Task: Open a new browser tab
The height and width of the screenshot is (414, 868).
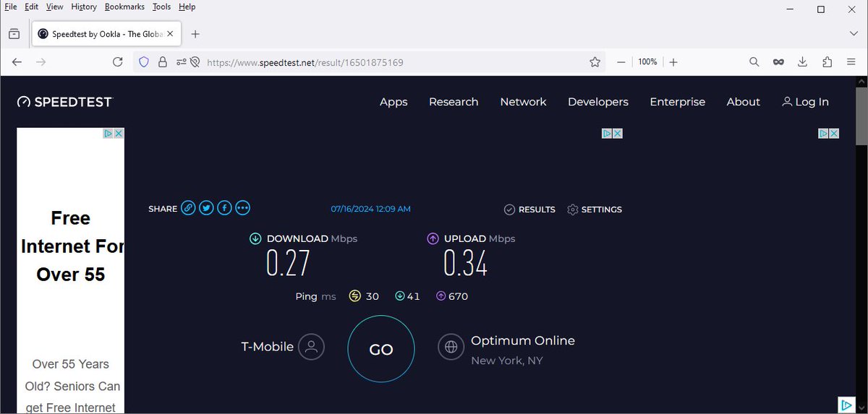Action: 195,34
